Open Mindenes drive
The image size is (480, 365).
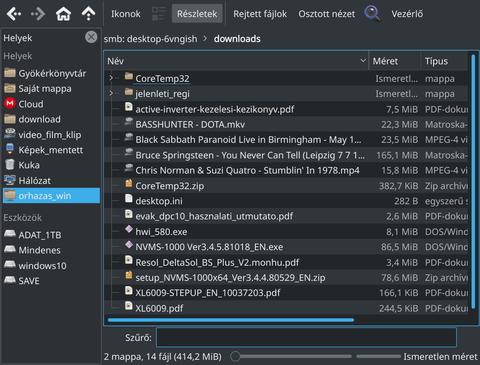(x=51, y=250)
